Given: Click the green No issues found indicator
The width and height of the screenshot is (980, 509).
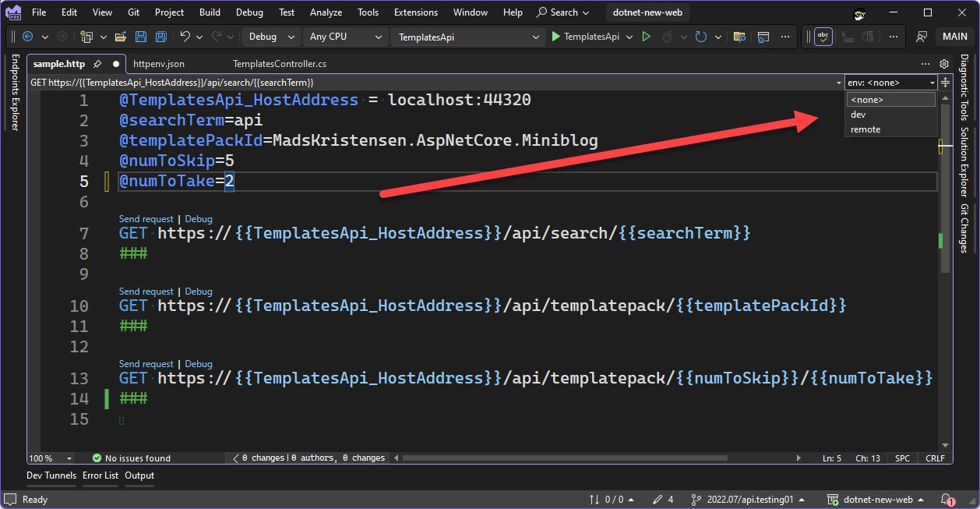Looking at the screenshot, I should 132,458.
